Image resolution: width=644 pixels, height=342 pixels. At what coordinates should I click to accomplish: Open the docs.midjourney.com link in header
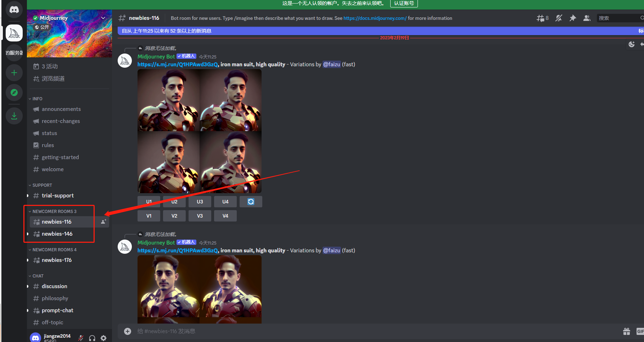click(x=375, y=18)
